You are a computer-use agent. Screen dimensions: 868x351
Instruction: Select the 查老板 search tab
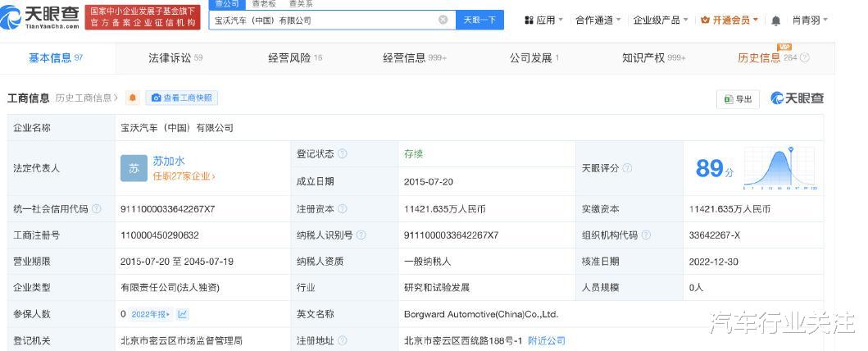tap(264, 4)
